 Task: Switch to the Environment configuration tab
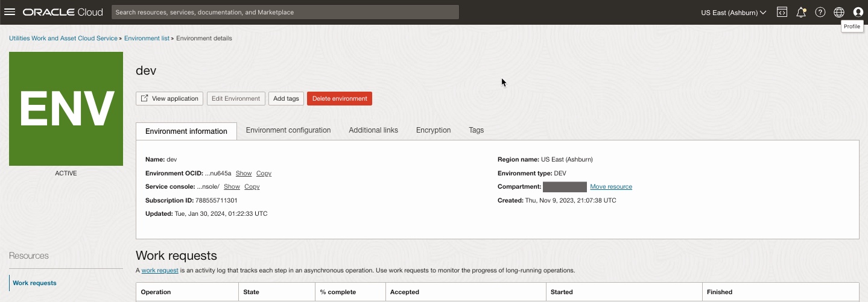[288, 130]
